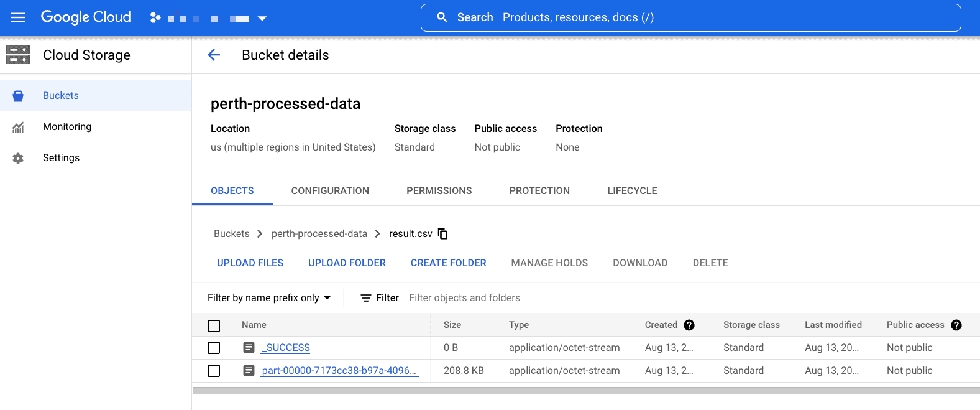Check the box for _SUCCESS file

(x=214, y=348)
